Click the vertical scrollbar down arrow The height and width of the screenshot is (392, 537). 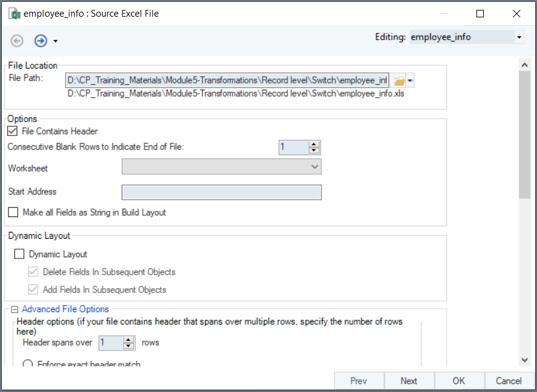[x=525, y=360]
